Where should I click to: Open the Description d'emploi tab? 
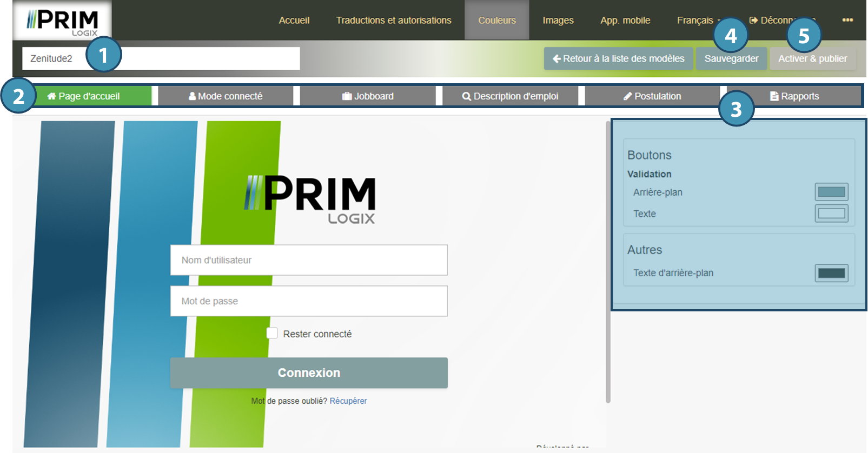click(510, 96)
